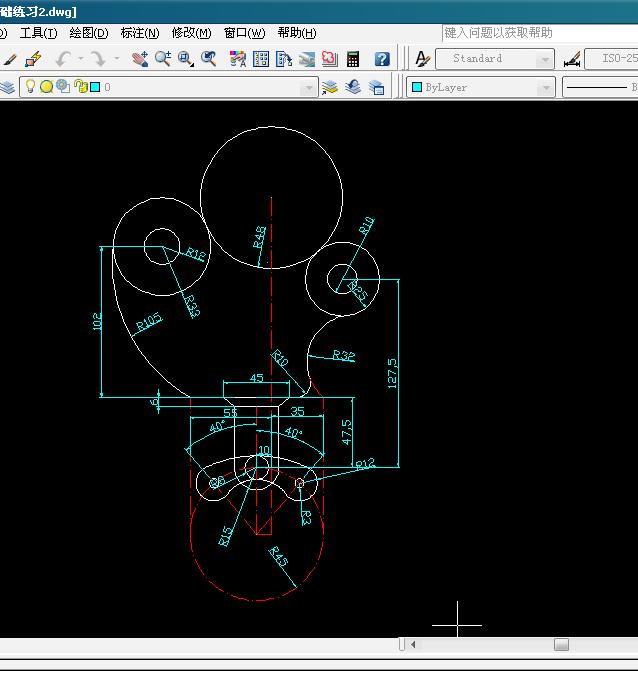Open the Undo history dropdown arrow
This screenshot has height=683, width=638.
pyautogui.click(x=81, y=58)
